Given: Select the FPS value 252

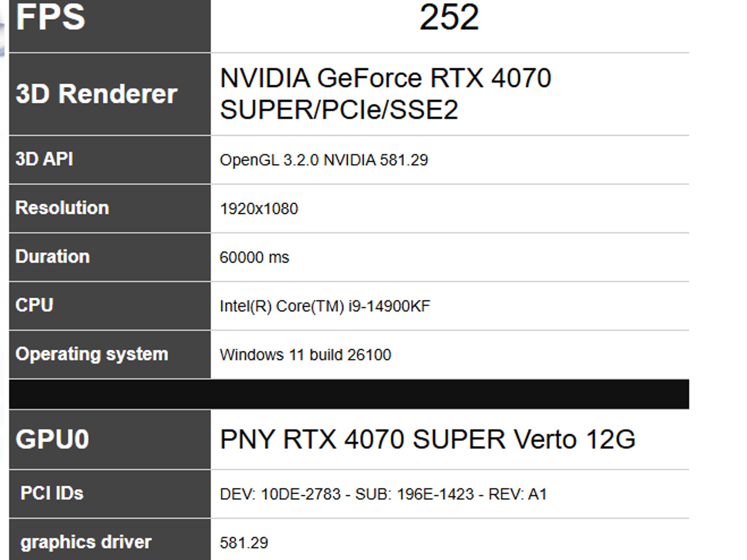Looking at the screenshot, I should pos(449,17).
